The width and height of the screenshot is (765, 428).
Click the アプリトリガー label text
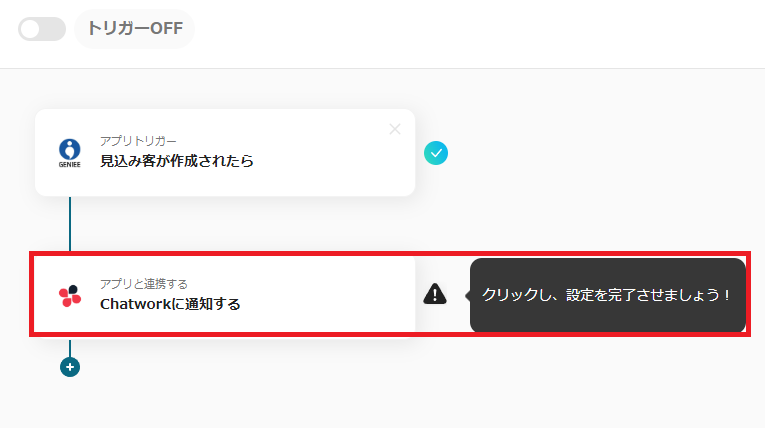point(138,141)
